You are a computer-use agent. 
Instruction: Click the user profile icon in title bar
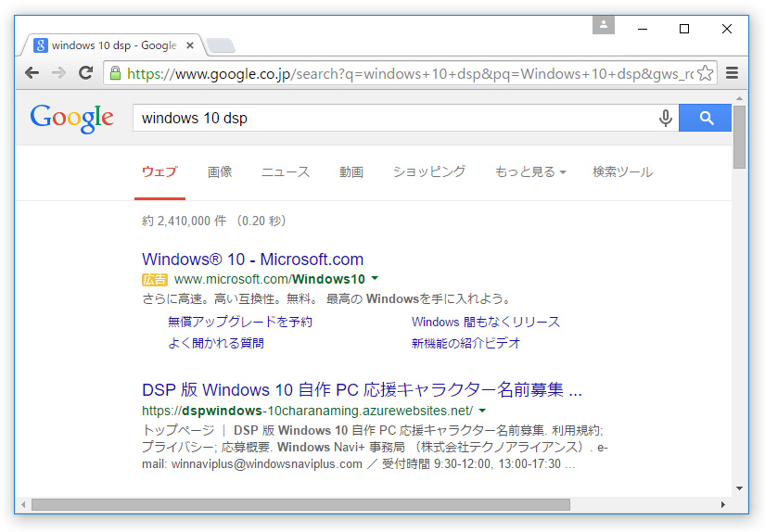604,25
